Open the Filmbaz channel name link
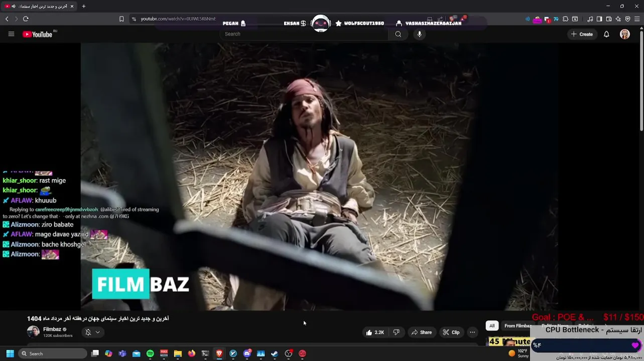This screenshot has height=361, width=644. (52, 329)
